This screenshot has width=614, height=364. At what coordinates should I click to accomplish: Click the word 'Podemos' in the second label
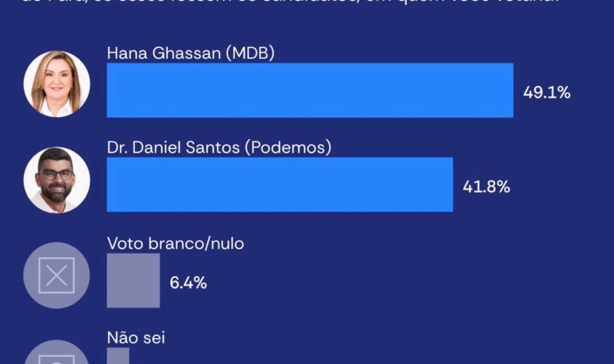(288, 147)
